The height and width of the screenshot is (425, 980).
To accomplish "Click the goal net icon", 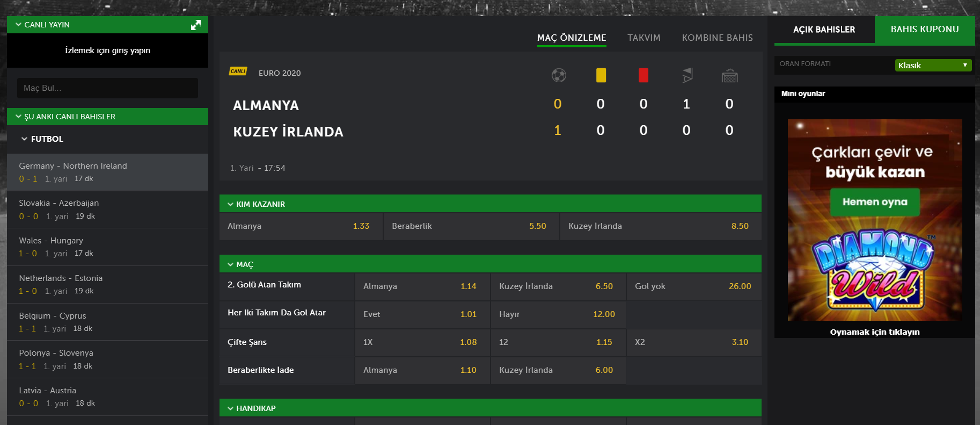I will (x=729, y=76).
